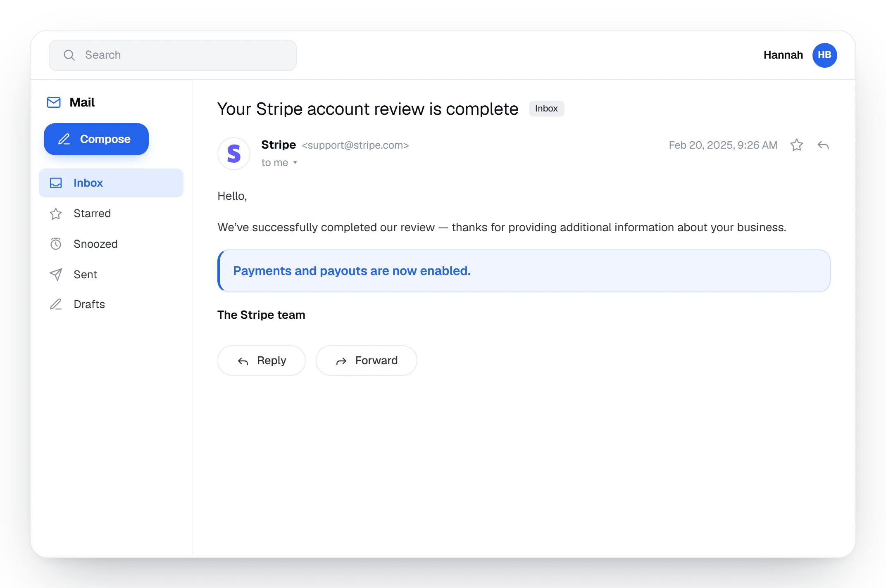
Task: Click the 'Hello,' greeting line
Action: pos(232,196)
